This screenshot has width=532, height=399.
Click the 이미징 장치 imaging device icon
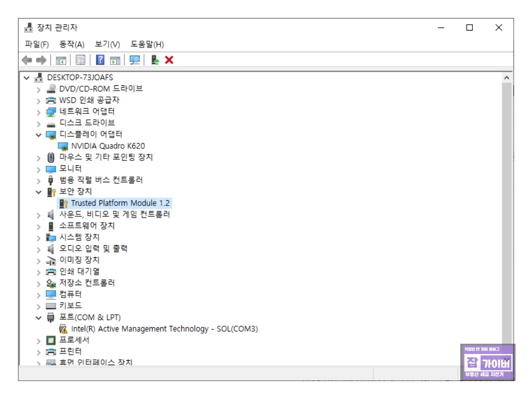pos(51,261)
